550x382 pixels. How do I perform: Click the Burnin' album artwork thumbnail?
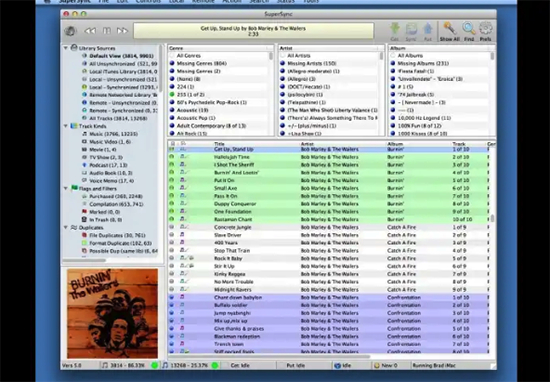click(x=113, y=313)
